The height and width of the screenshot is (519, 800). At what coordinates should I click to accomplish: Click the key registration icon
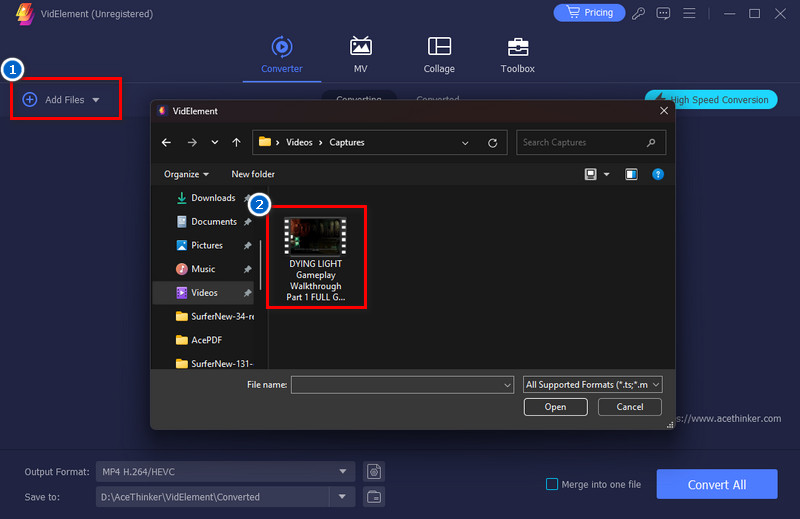coord(638,13)
